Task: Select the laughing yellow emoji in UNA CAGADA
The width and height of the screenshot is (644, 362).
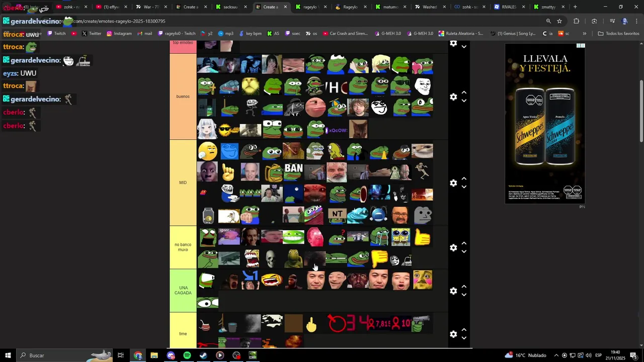Action: 272,280
